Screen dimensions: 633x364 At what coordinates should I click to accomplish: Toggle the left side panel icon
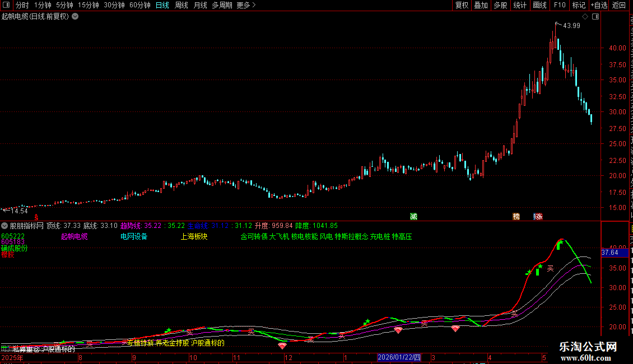tap(6, 5)
